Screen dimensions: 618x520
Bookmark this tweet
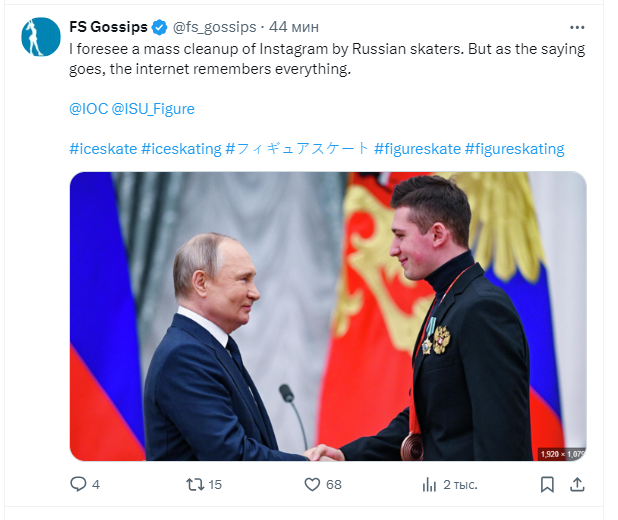(547, 485)
